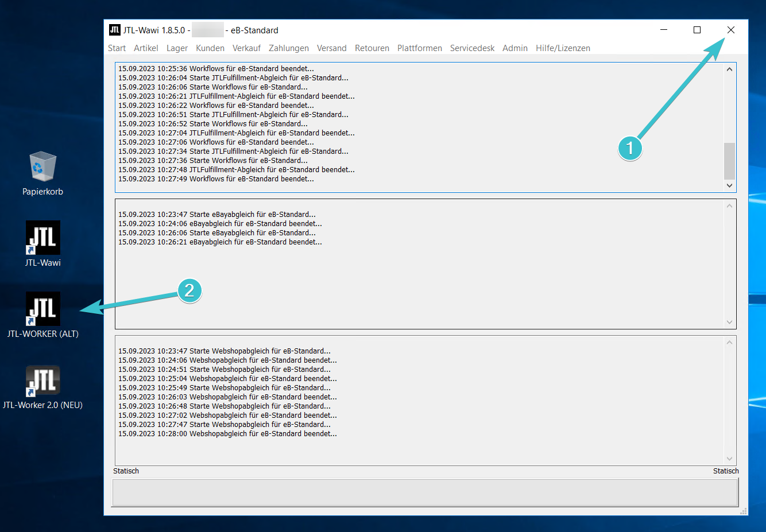Select log line '10:26:04 Starte JTLFulfillment-Abgleich'
Image resolution: width=766 pixels, height=532 pixels.
pos(233,78)
